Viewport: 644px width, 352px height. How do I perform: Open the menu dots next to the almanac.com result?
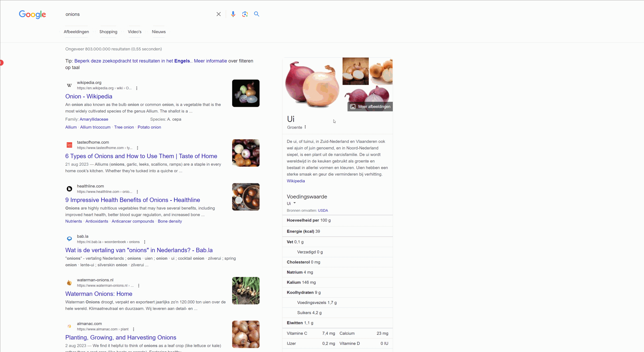(133, 329)
